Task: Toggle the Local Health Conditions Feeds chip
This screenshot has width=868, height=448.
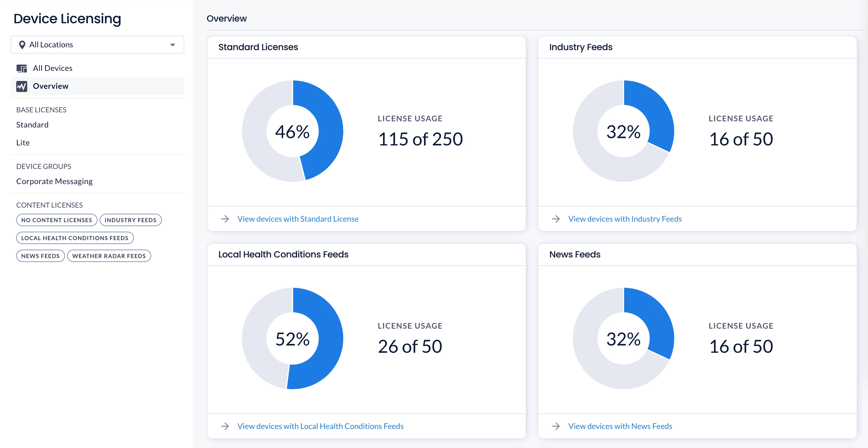Action: pyautogui.click(x=75, y=238)
